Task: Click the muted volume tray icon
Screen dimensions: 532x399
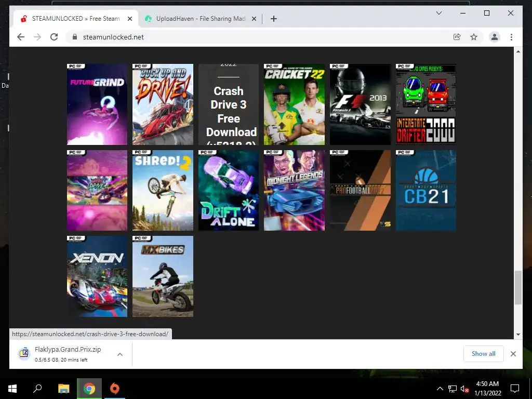Action: 464,389
